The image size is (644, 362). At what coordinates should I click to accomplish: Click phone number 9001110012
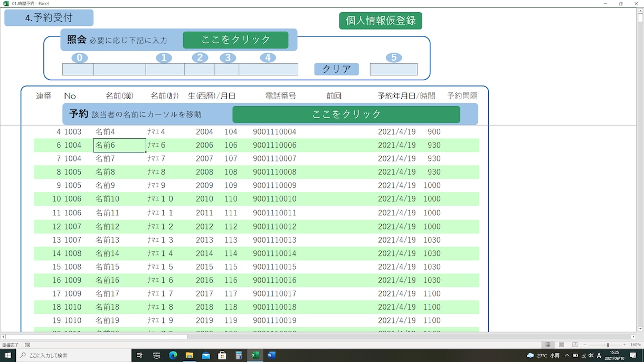(274, 226)
